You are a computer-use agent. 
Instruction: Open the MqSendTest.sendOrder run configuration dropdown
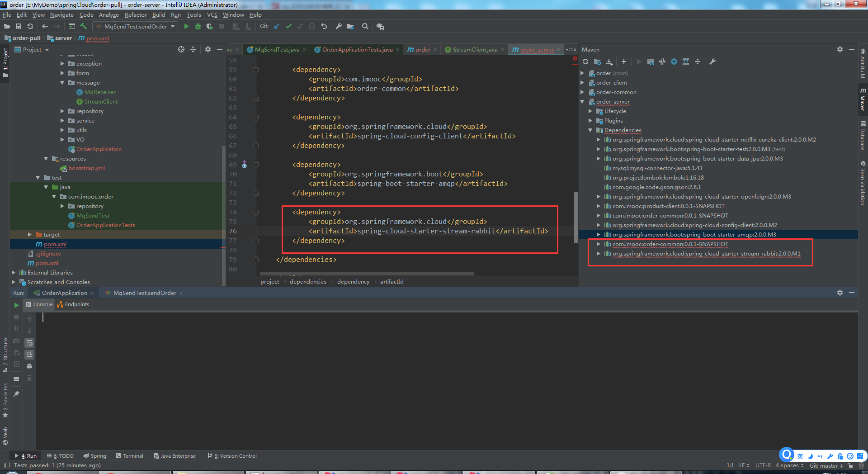point(135,27)
